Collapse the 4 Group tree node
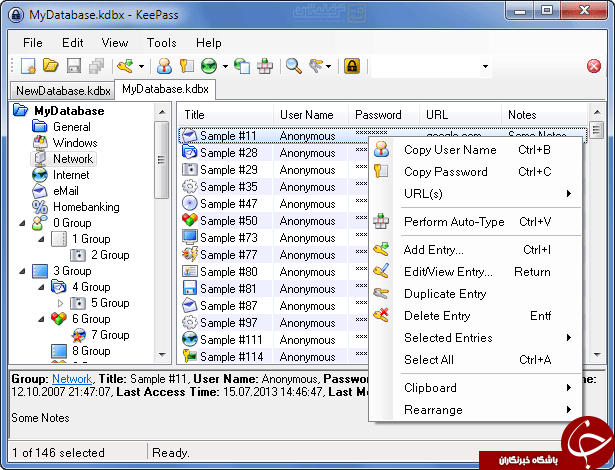This screenshot has height=470, width=615. pos(42,287)
